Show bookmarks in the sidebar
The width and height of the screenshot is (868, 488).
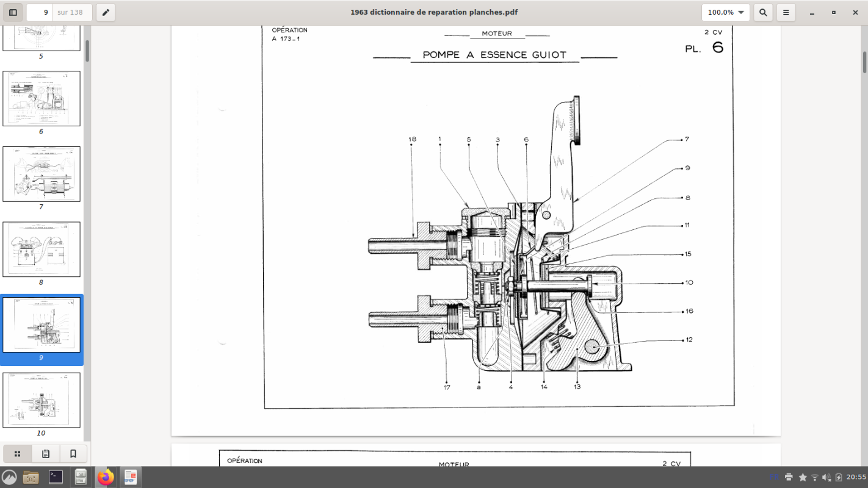[73, 454]
